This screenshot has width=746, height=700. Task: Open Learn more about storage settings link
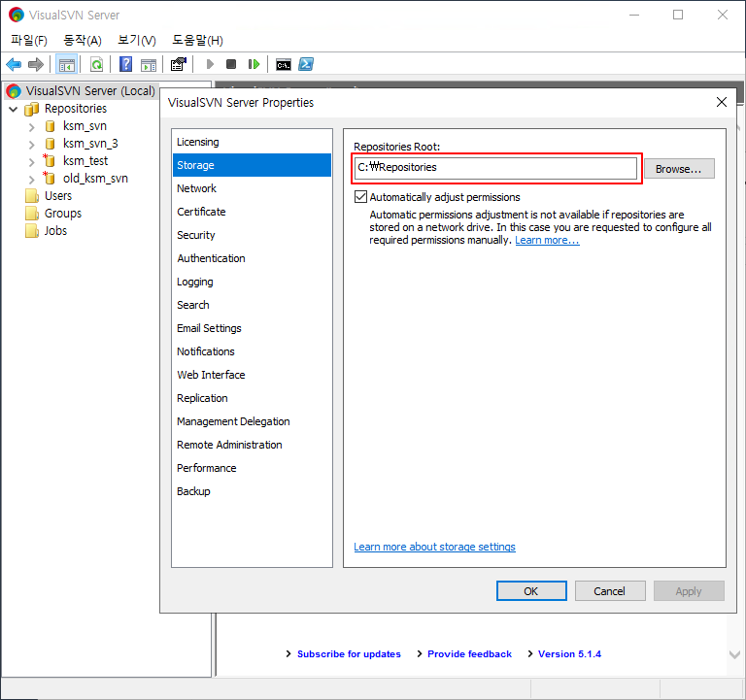coord(434,547)
